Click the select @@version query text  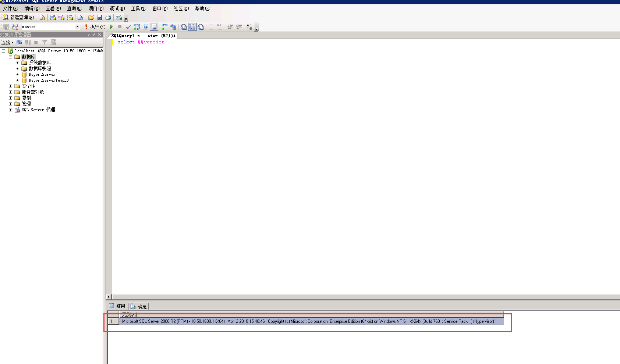click(141, 42)
